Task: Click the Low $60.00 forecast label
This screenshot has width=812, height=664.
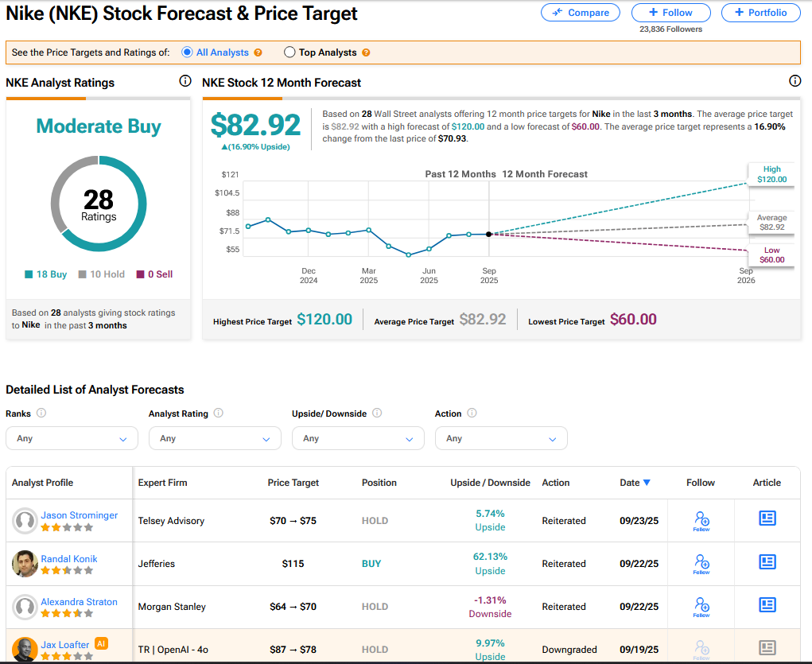Action: [x=771, y=254]
